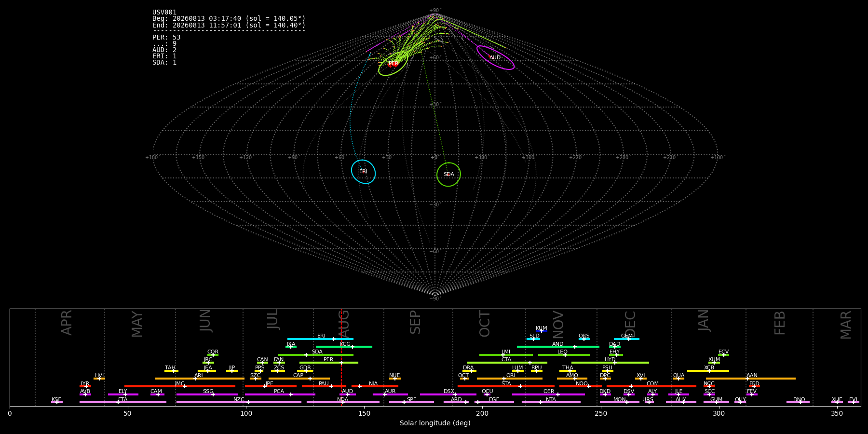The image size is (868, 434).
Task: Click the QUA shower peak marker
Action: pos(678,379)
